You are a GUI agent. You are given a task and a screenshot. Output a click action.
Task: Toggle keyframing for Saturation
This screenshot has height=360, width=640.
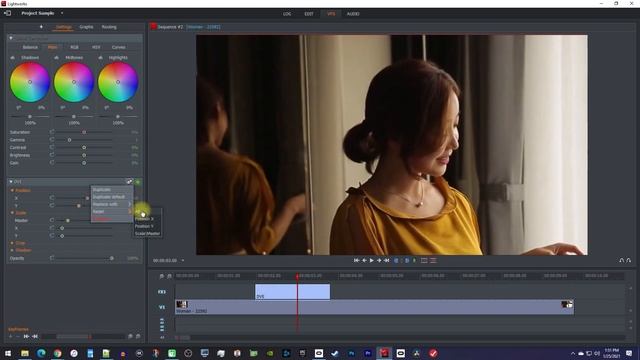point(52,132)
